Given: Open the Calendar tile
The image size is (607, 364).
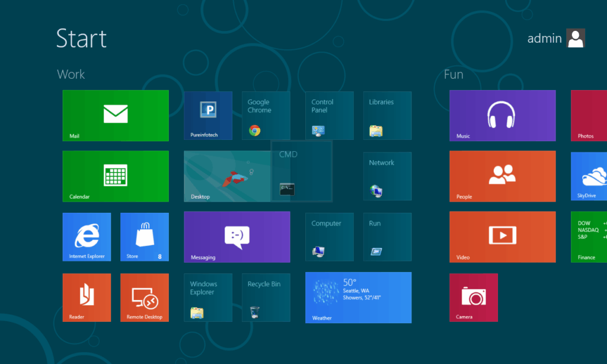Looking at the screenshot, I should tap(116, 176).
